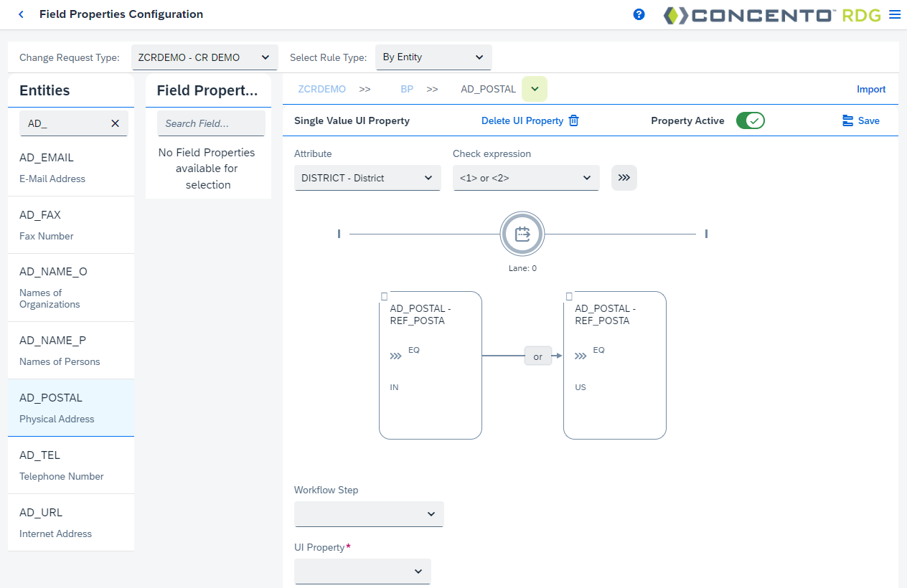This screenshot has height=588, width=907.
Task: Click the BP breadcrumb link
Action: [x=407, y=90]
